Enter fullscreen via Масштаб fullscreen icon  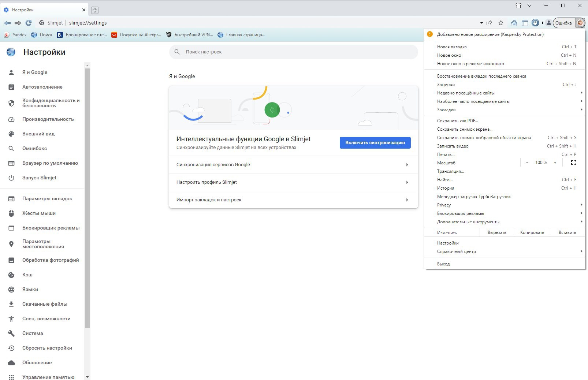(x=574, y=163)
